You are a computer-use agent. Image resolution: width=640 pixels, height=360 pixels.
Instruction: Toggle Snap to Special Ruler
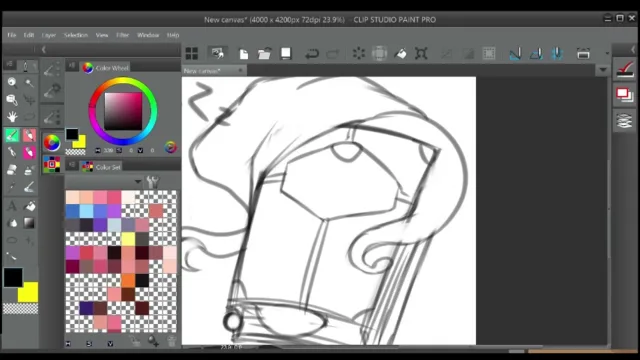coord(536,53)
